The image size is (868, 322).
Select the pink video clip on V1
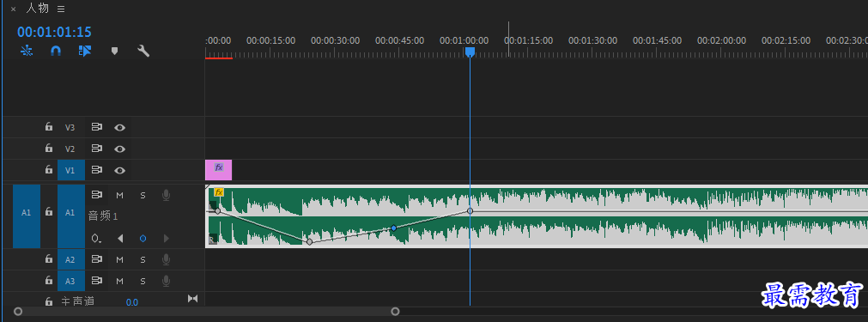click(x=219, y=170)
